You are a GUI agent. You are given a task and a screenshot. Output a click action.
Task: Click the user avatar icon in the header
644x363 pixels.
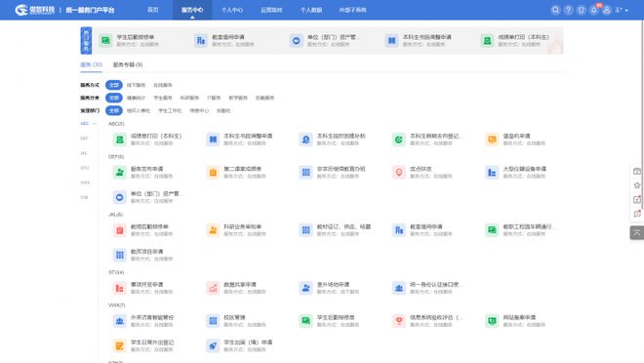tap(607, 10)
